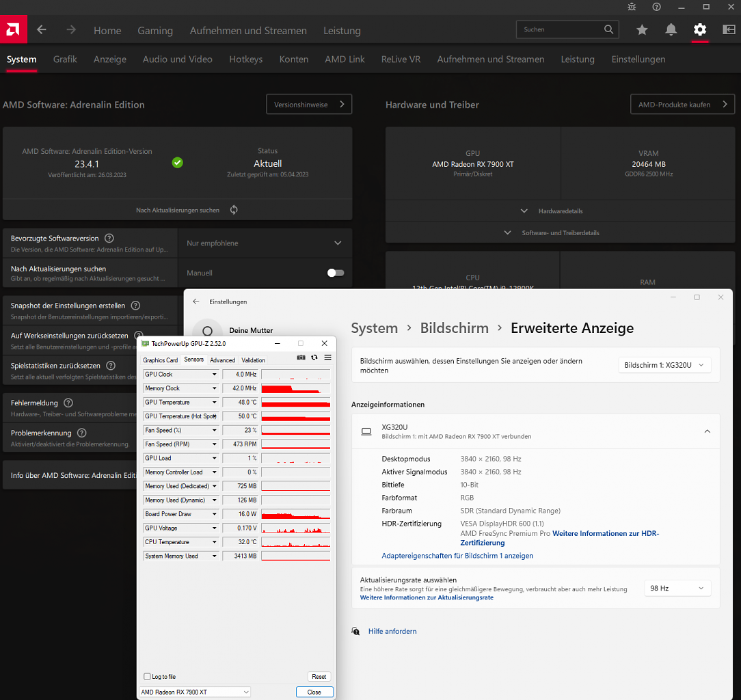Click help icon beside Fehlermeldung
Image resolution: width=741 pixels, height=700 pixels.
68,403
